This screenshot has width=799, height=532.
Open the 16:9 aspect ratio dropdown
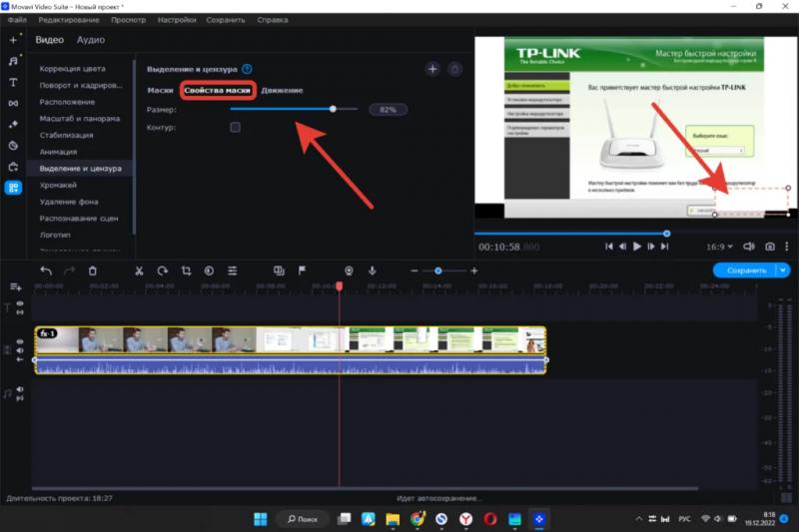pyautogui.click(x=720, y=246)
